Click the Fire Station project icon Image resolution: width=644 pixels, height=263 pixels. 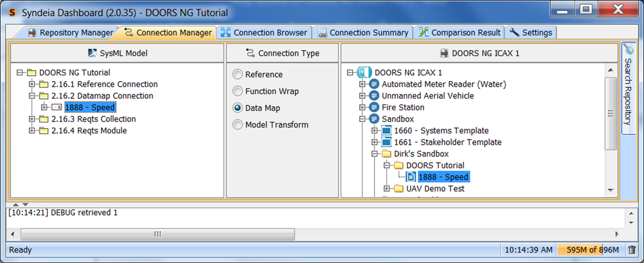click(374, 107)
